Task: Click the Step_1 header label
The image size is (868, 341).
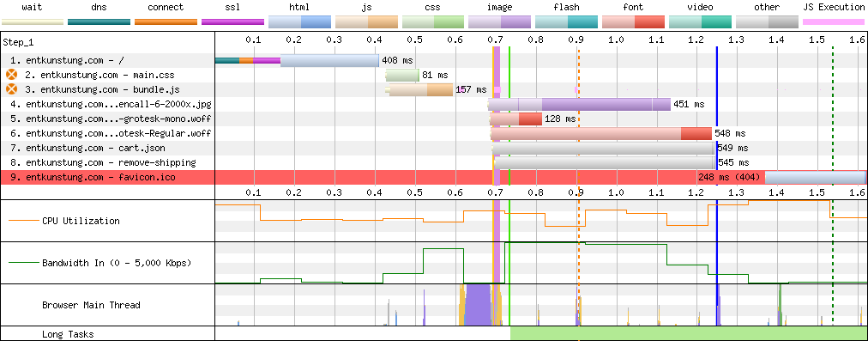Action: (x=18, y=42)
